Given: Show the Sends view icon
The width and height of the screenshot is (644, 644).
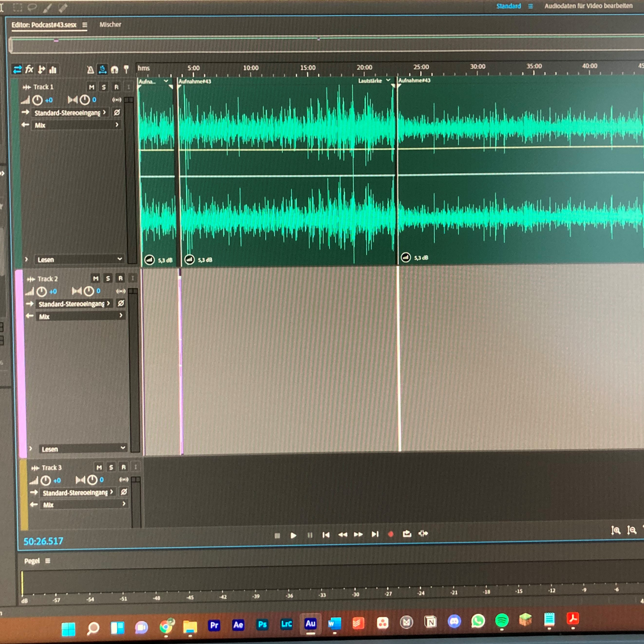Looking at the screenshot, I should click(x=41, y=69).
